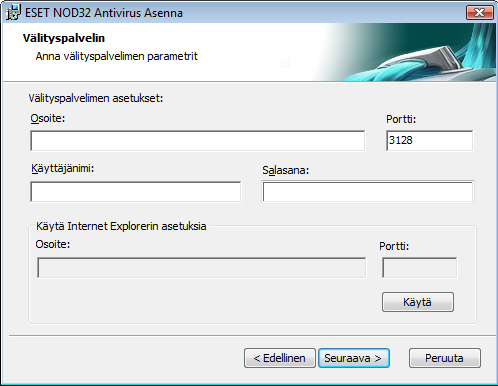Focus the Salasana password field
This screenshot has width=498, height=386.
tap(368, 192)
